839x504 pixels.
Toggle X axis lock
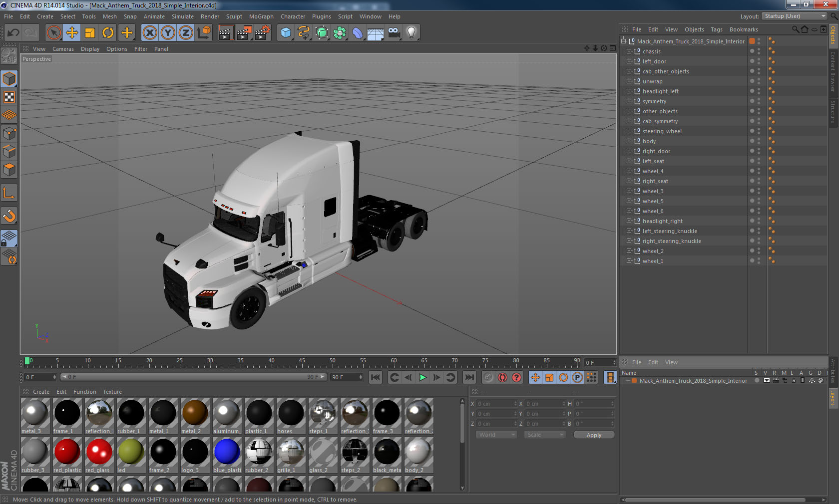coord(149,33)
